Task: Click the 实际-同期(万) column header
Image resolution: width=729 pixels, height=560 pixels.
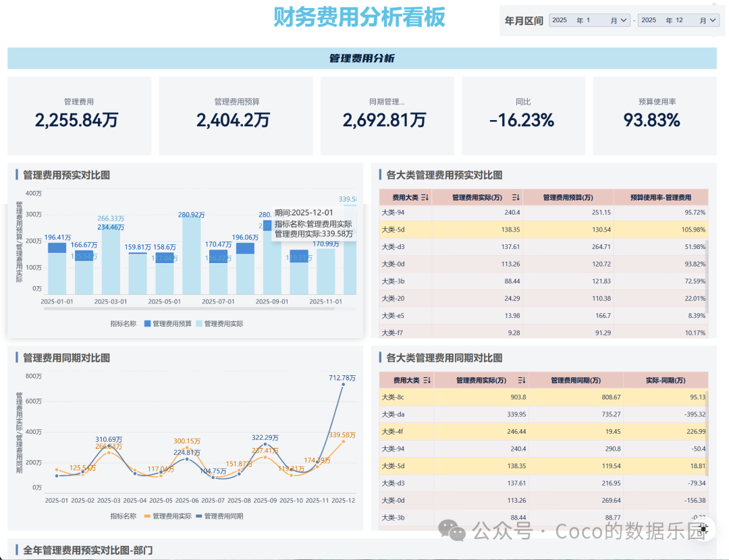Action: tap(666, 380)
